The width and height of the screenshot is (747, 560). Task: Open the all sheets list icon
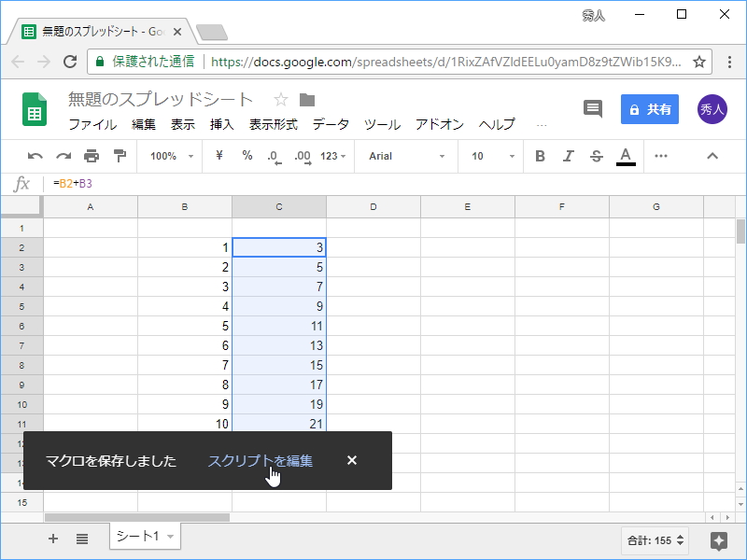tap(82, 539)
